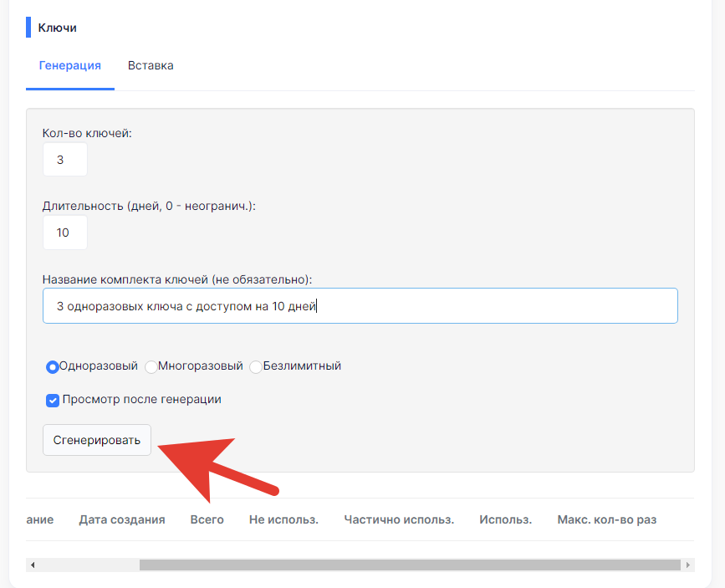Click the right scrollbar arrow

click(688, 565)
